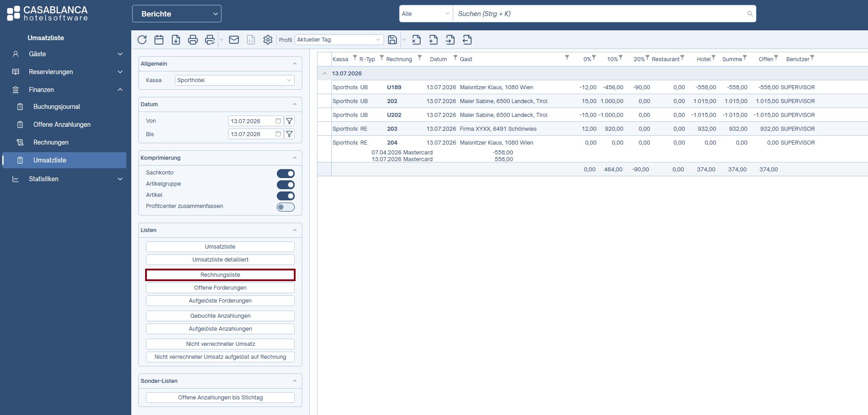Image resolution: width=868 pixels, height=415 pixels.
Task: Save profile with the floppy disk icon
Action: tap(392, 40)
